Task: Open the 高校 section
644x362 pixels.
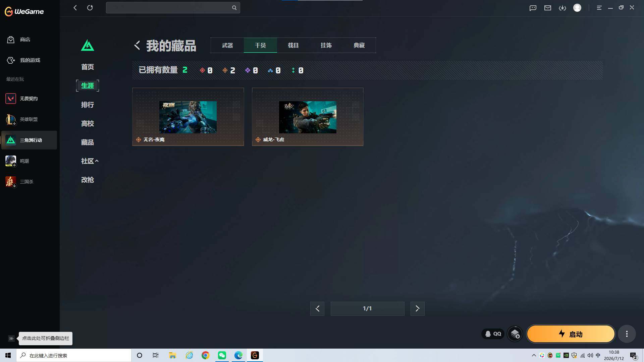Action: pos(88,124)
